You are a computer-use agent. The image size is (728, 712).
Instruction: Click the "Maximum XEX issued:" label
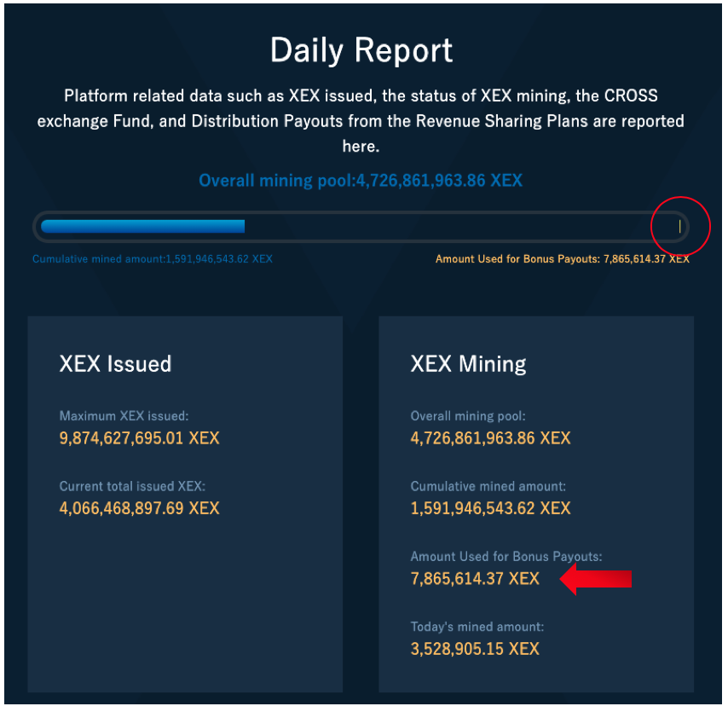tap(124, 416)
